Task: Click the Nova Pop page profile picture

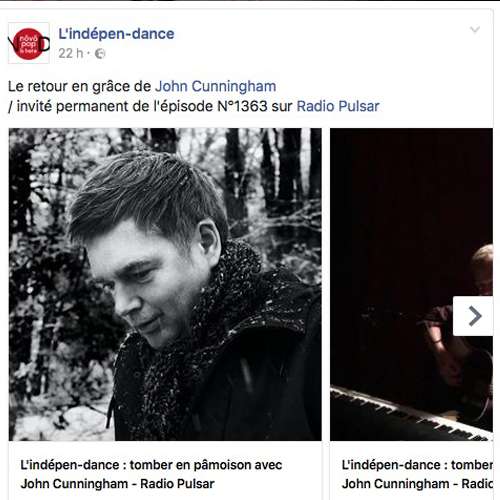Action: pyautogui.click(x=29, y=43)
